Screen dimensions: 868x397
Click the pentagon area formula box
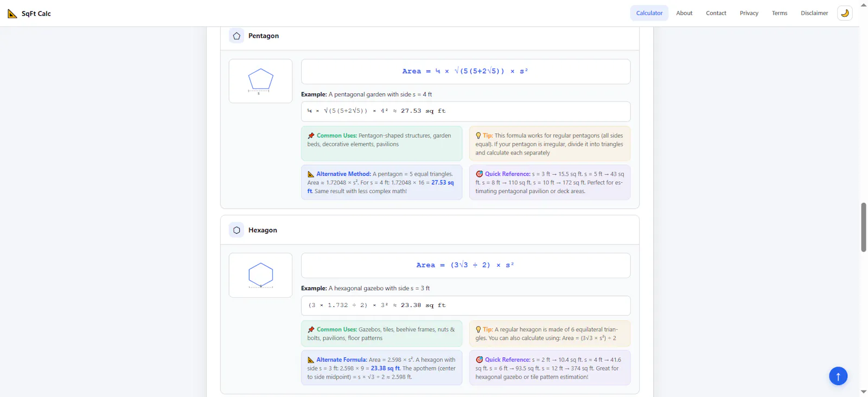(x=465, y=72)
